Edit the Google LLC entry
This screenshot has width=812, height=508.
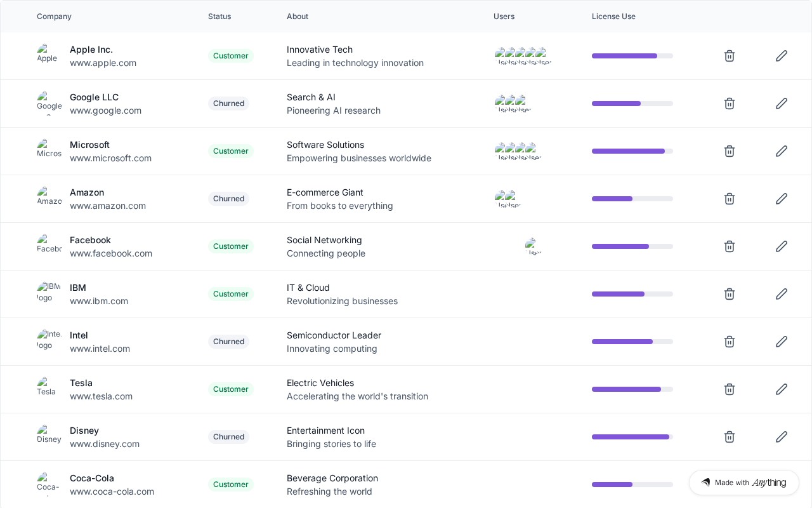(782, 104)
